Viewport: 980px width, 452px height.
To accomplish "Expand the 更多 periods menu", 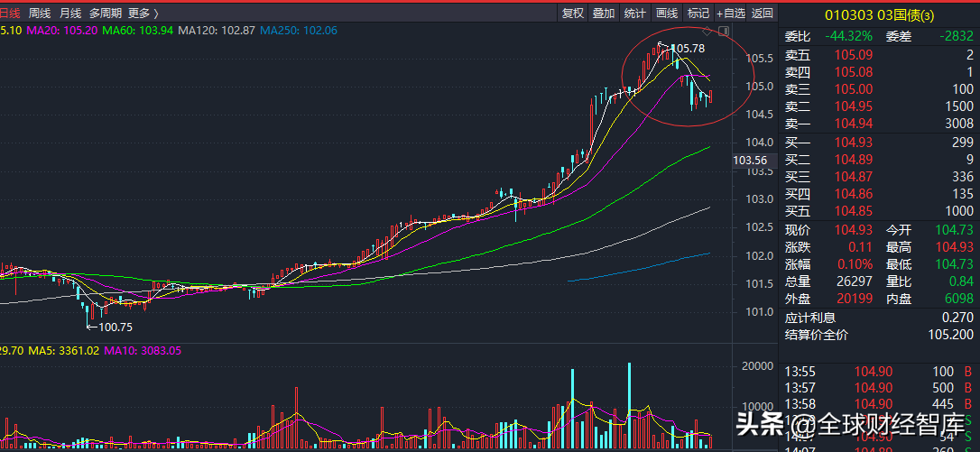I will pyautogui.click(x=143, y=13).
